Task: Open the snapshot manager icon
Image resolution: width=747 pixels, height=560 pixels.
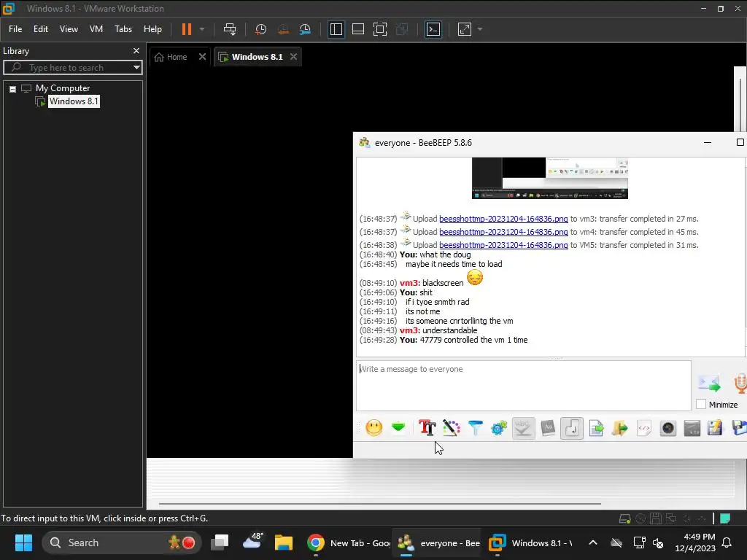Action: 305,29
